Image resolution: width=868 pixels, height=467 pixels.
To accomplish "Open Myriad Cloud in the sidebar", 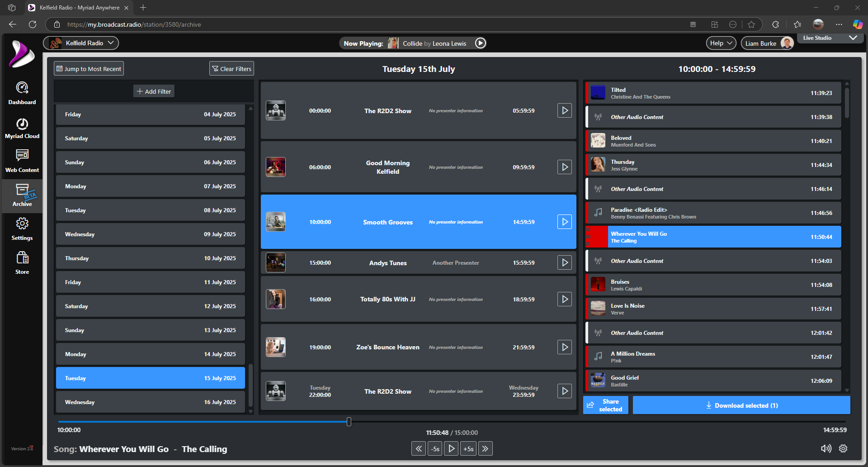I will pos(22,128).
